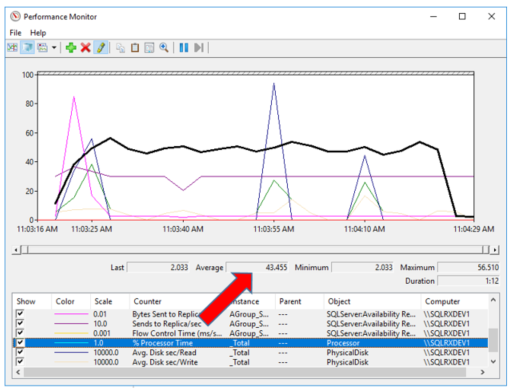Open the File menu
The image size is (514, 392).
point(15,33)
